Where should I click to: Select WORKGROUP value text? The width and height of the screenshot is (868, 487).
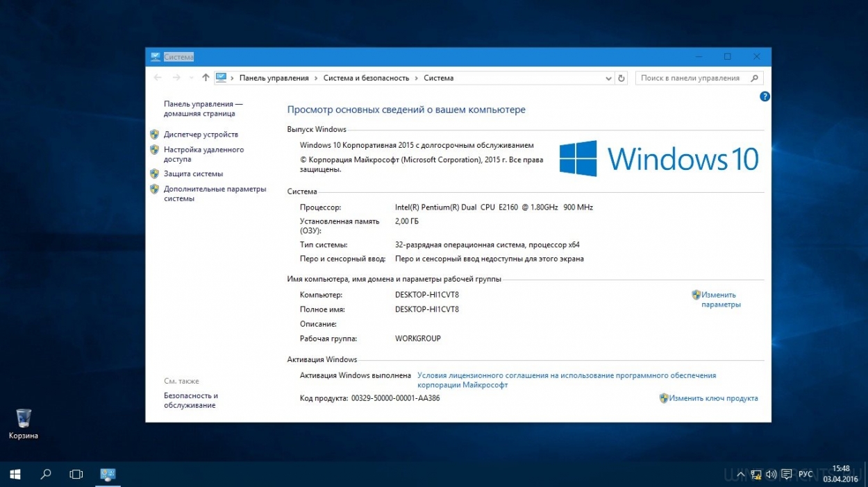click(417, 339)
